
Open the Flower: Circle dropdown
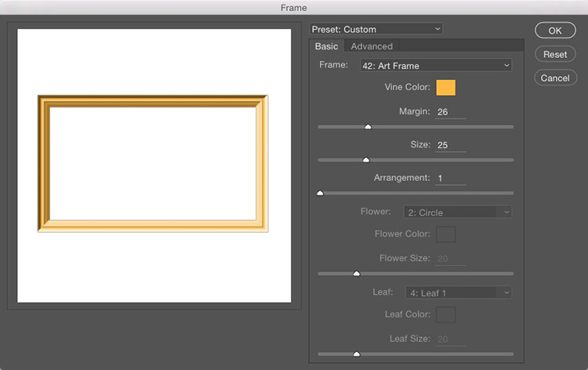[458, 212]
